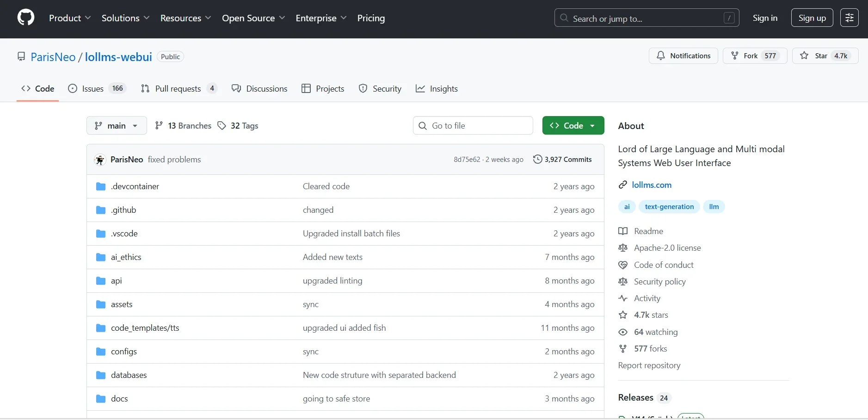The image size is (868, 420).
Task: Click Sign in link
Action: 765,18
